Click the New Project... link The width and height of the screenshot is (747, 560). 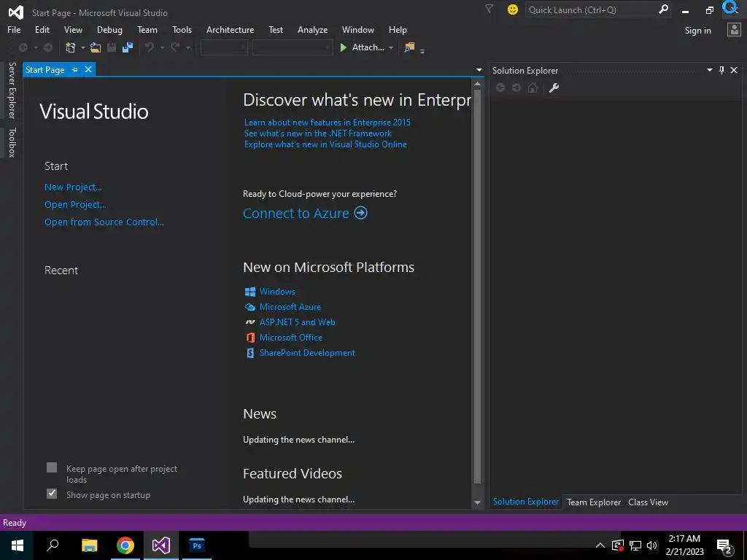tap(74, 187)
